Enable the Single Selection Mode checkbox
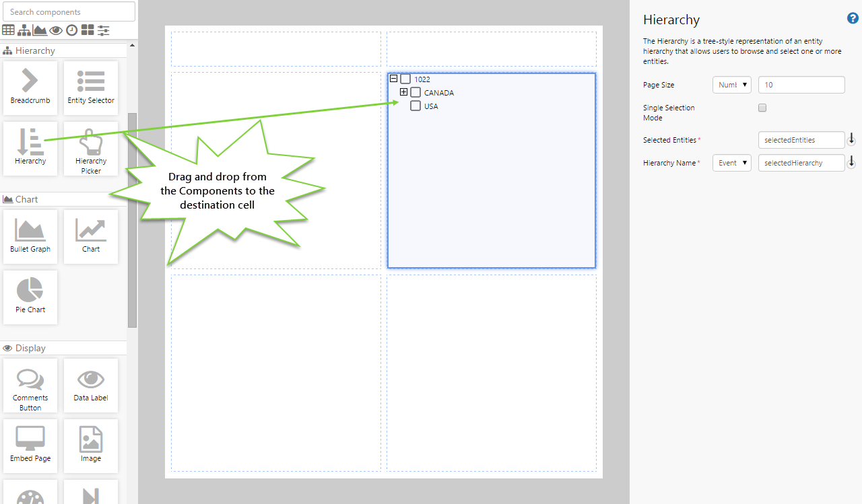Screen dimensions: 862x504 762,108
